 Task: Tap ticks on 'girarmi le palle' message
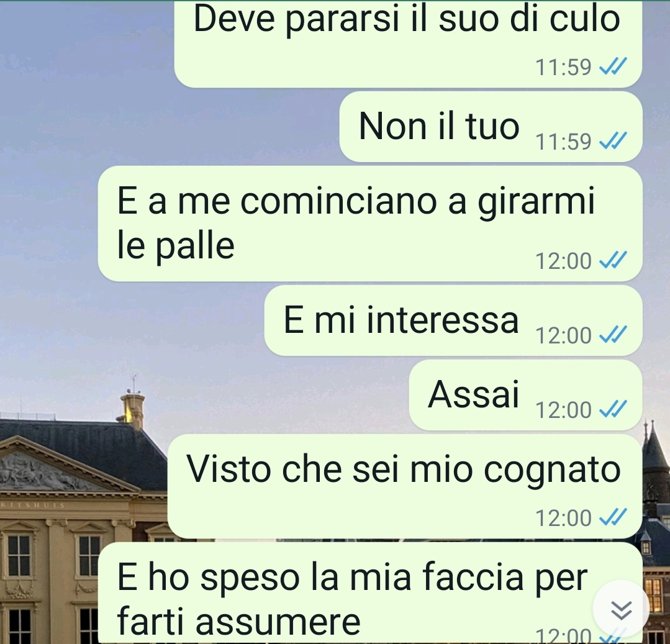click(x=613, y=260)
